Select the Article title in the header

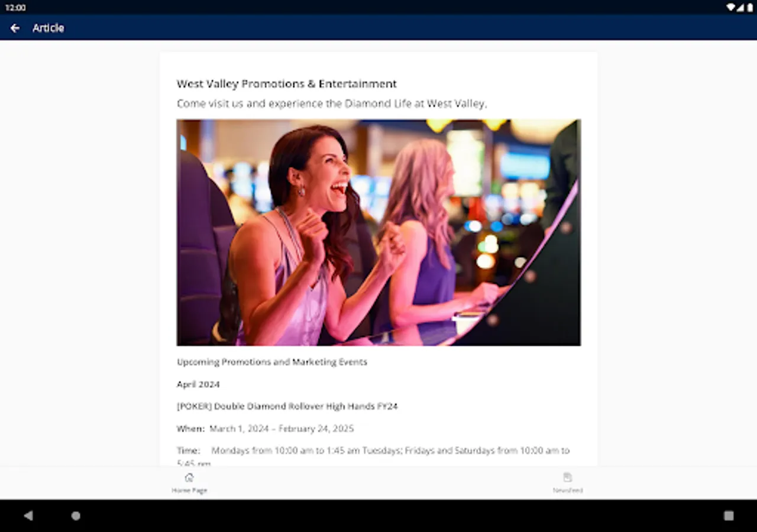48,28
